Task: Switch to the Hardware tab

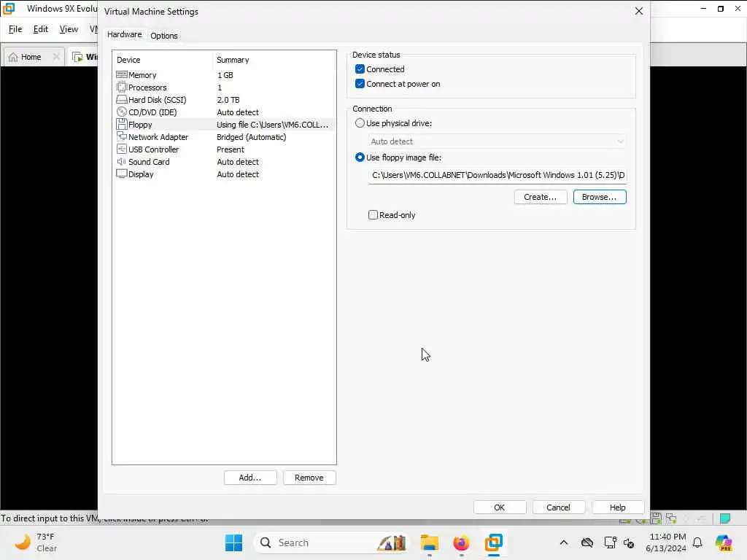Action: [124, 34]
